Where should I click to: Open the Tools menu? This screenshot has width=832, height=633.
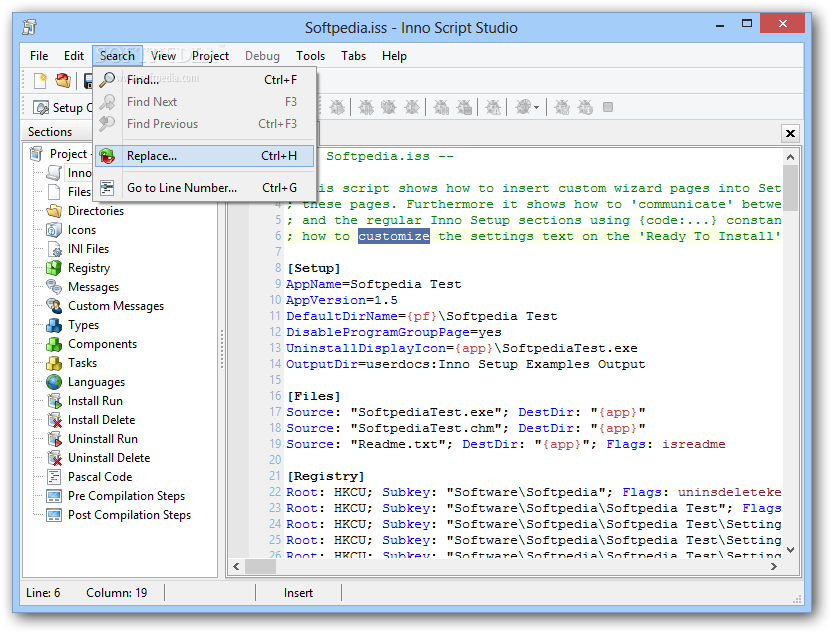310,56
